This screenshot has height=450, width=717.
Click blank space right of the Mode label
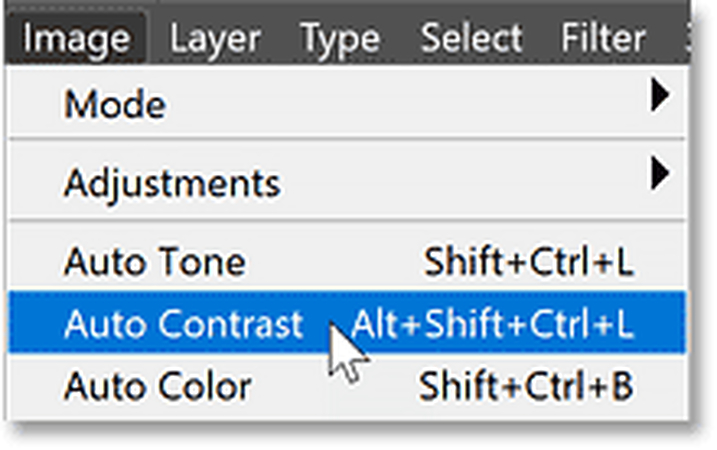tap(400, 102)
